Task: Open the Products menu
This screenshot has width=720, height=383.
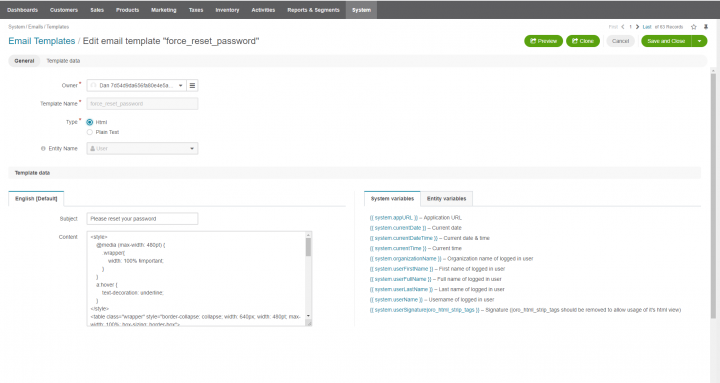Action: (127, 10)
